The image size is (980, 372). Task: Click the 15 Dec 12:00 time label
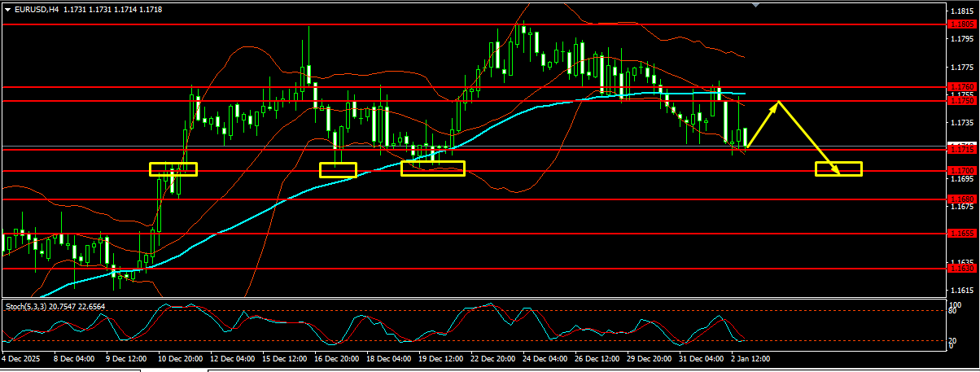(x=285, y=357)
